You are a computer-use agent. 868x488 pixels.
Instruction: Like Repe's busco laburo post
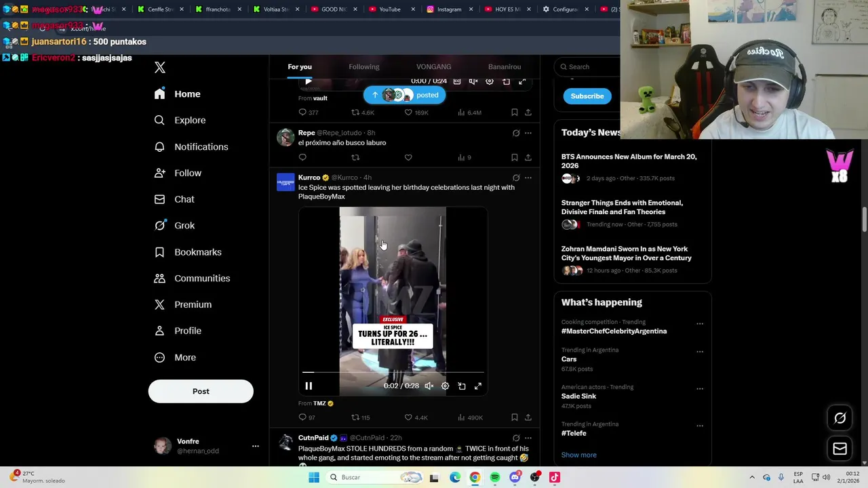tap(408, 157)
